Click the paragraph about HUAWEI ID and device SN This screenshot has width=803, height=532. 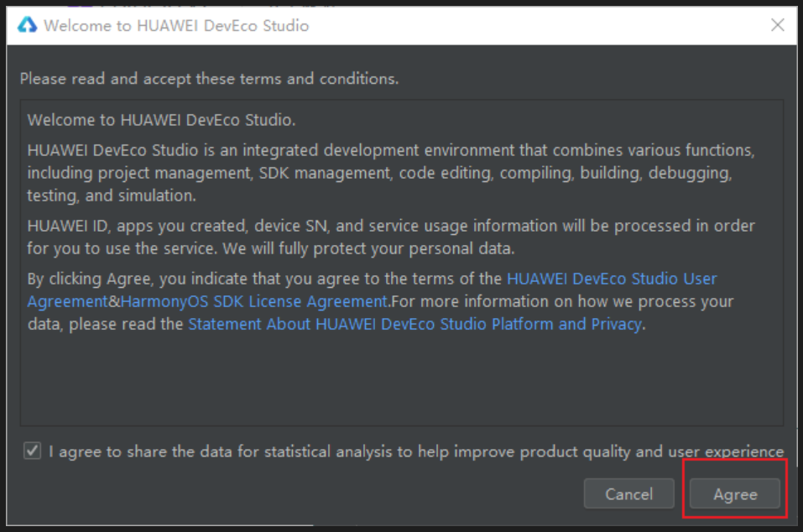(x=391, y=237)
